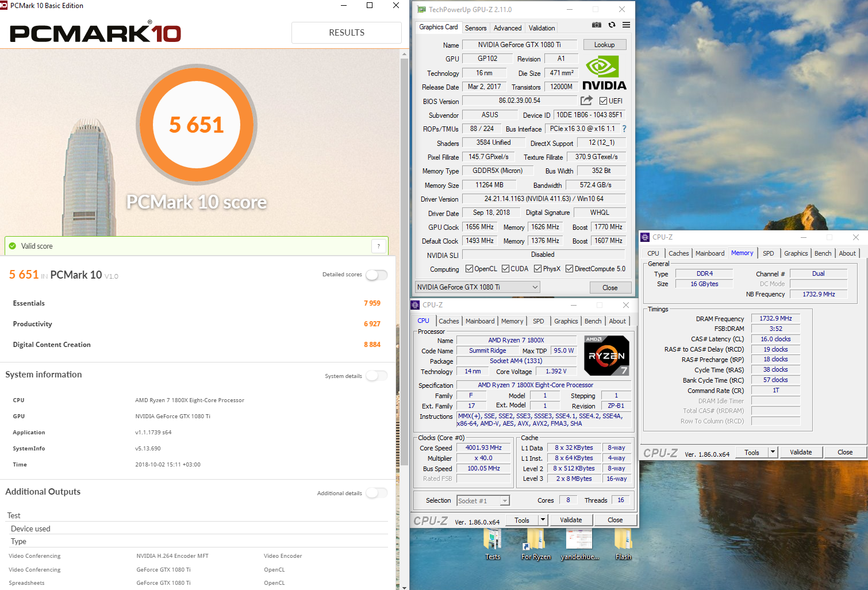Open the Socket #1 selection dropdown
The width and height of the screenshot is (868, 590).
point(483,501)
